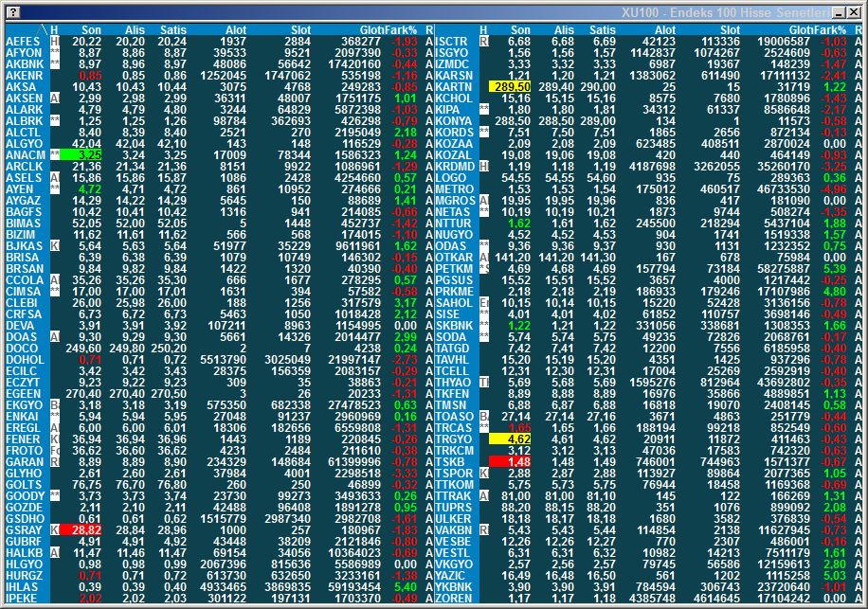Select the VAKBN ticker

point(454,529)
